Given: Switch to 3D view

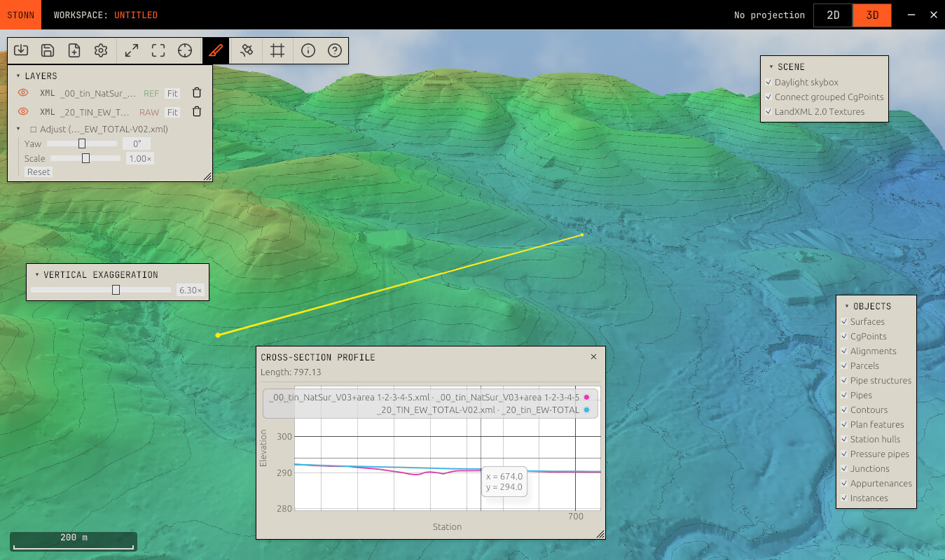Looking at the screenshot, I should click(872, 15).
